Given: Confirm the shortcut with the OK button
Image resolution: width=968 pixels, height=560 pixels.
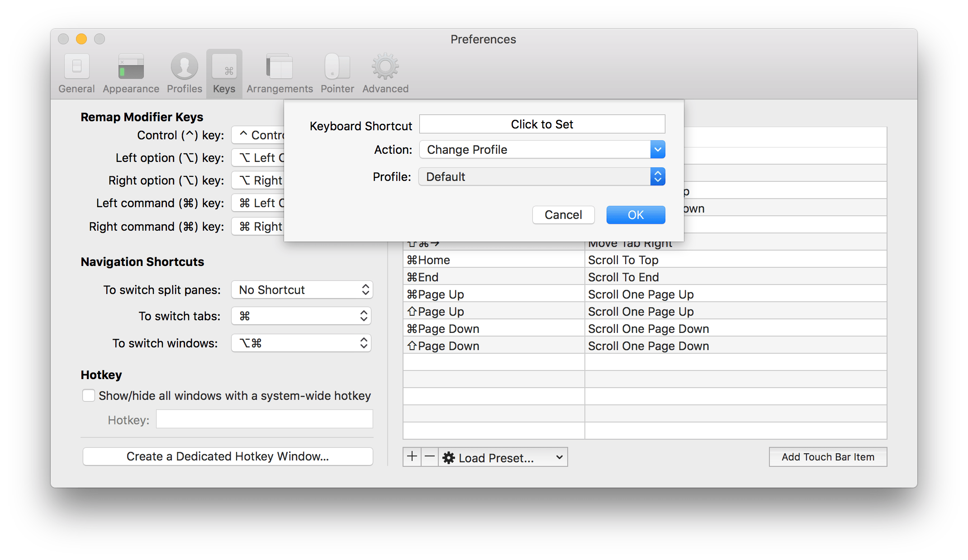Looking at the screenshot, I should [636, 215].
